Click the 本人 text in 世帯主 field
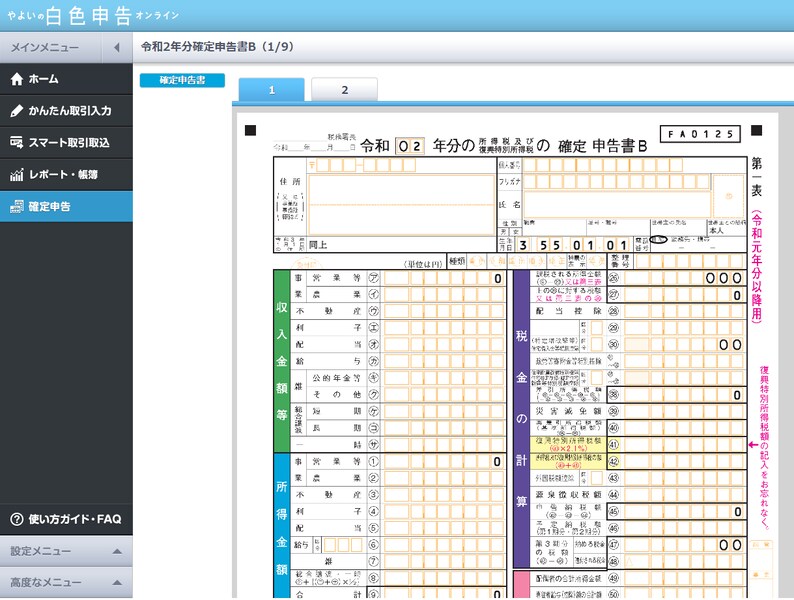The width and height of the screenshot is (794, 600). [x=716, y=230]
